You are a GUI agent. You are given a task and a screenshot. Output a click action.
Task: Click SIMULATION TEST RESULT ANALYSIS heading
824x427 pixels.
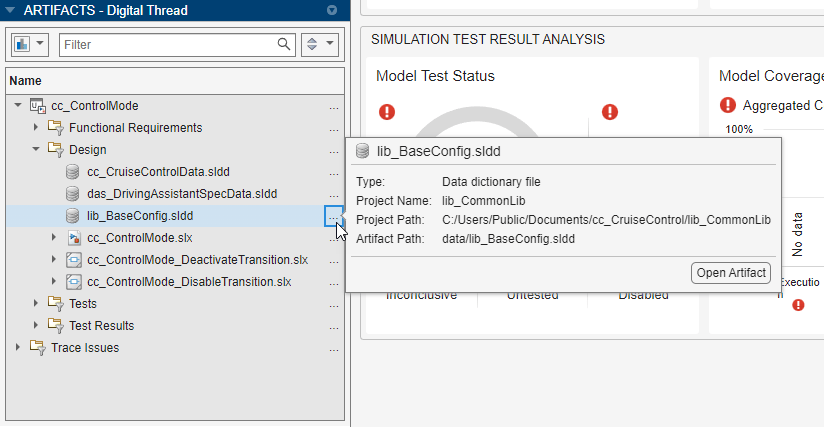[x=488, y=39]
